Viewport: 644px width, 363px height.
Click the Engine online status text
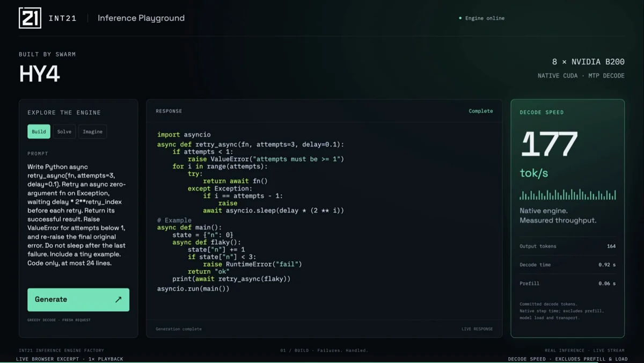click(x=485, y=18)
